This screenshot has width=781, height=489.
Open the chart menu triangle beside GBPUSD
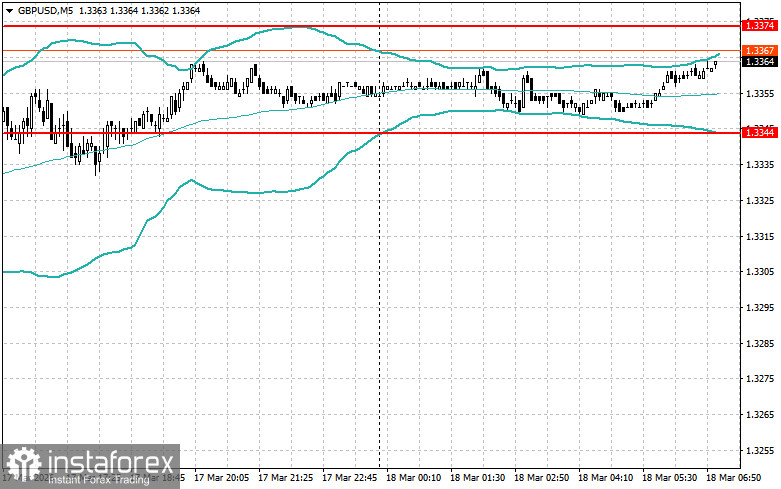[9, 10]
